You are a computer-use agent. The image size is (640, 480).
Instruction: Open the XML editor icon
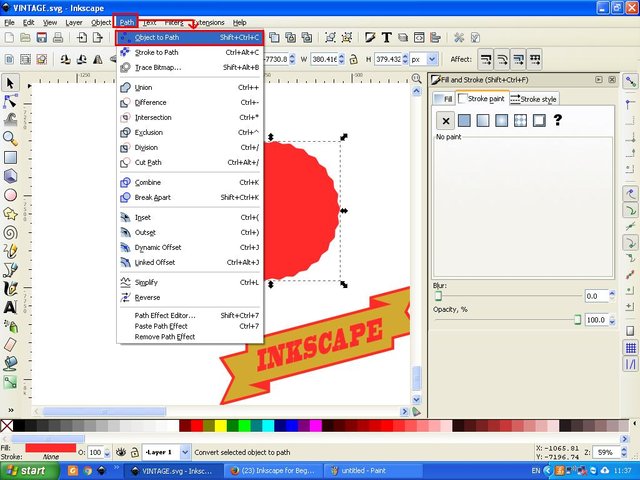419,38
